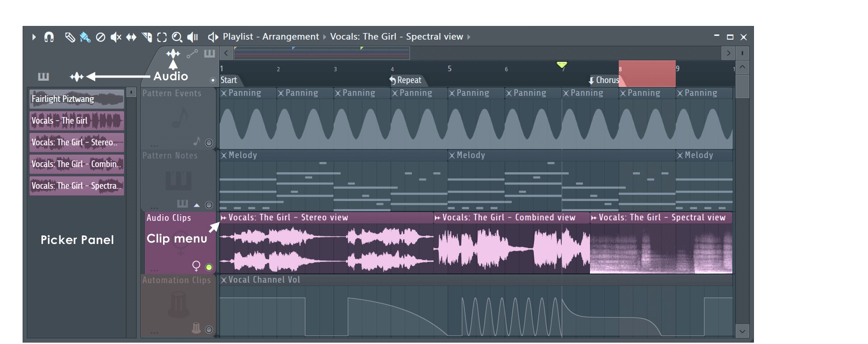Toggle mute on Pattern Events track
The width and height of the screenshot is (868, 344).
point(209,143)
